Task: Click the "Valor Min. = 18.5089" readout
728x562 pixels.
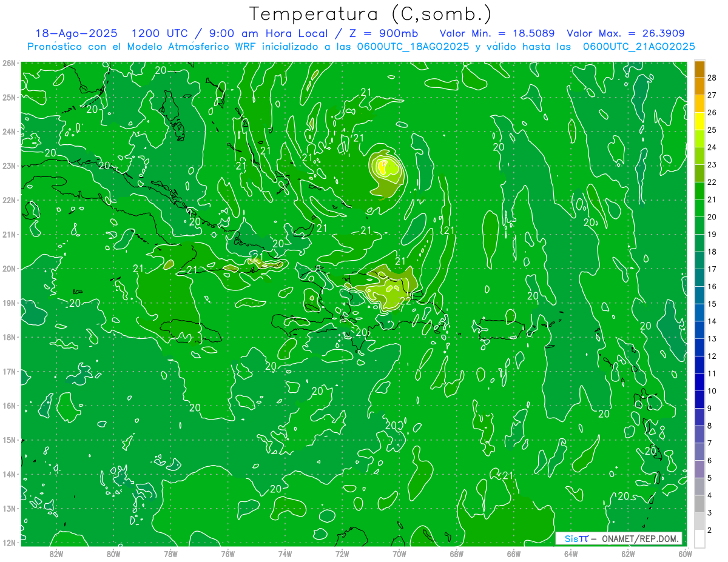Action: tap(497, 33)
